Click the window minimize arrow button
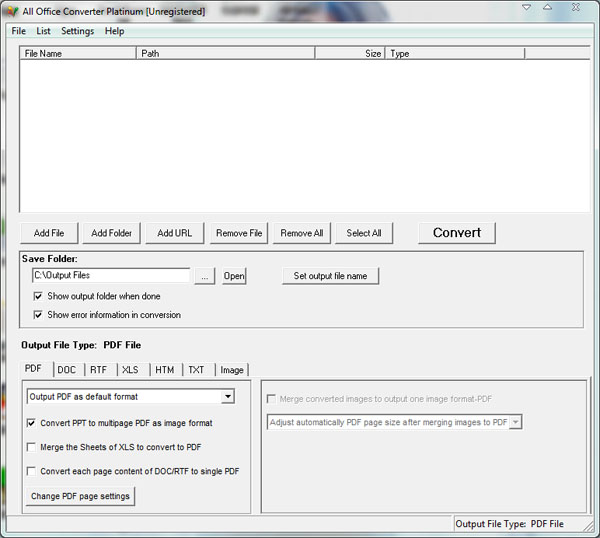Screen dimensions: 600x538 point(527,7)
